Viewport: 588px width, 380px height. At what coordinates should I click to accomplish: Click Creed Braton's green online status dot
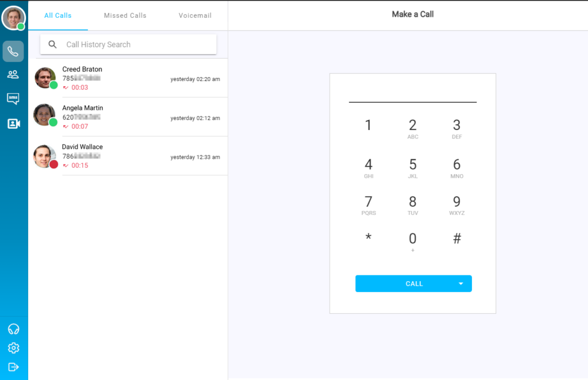(53, 86)
